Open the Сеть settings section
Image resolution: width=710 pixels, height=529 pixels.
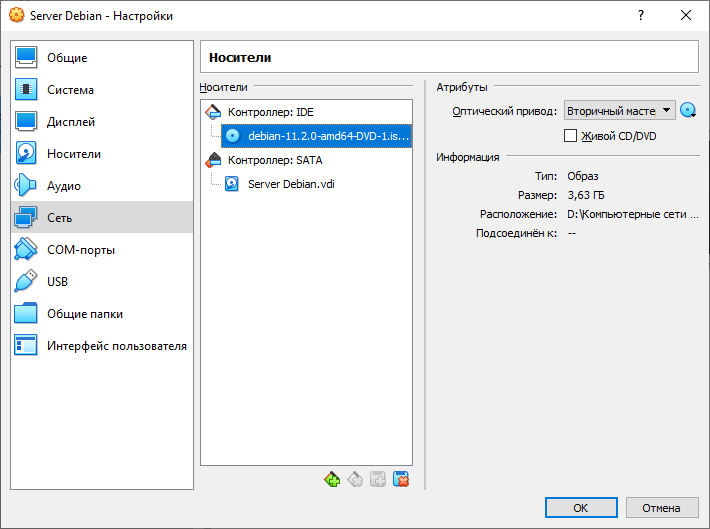pyautogui.click(x=59, y=218)
